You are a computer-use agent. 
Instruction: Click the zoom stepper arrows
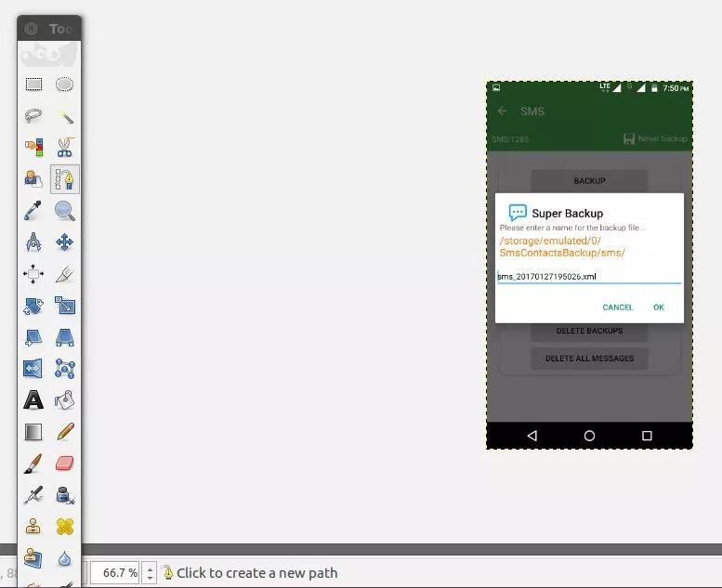click(150, 573)
